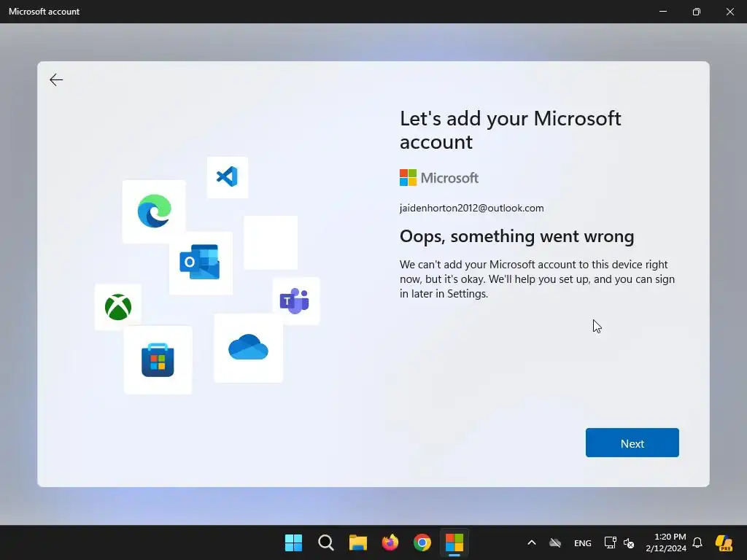The height and width of the screenshot is (560, 747).
Task: Click the email jaidenhorton2012@outlook.com
Action: click(x=472, y=208)
